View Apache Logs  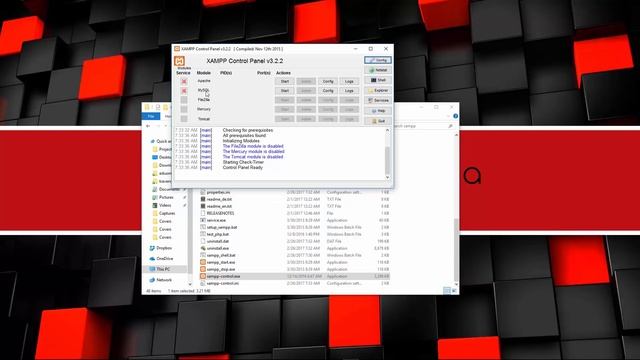349,81
